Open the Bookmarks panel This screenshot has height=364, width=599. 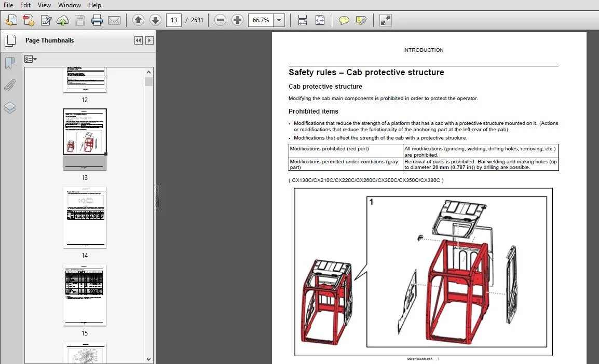point(10,63)
